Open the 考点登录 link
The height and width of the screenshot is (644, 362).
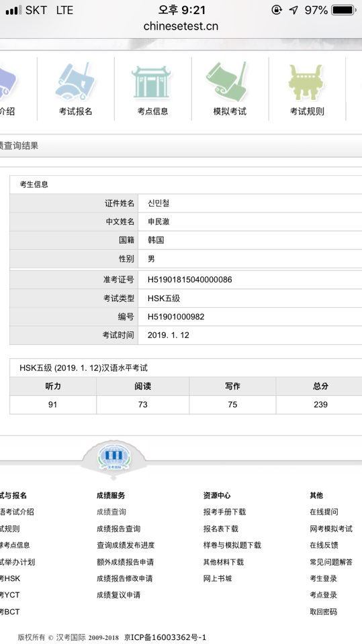point(323,595)
